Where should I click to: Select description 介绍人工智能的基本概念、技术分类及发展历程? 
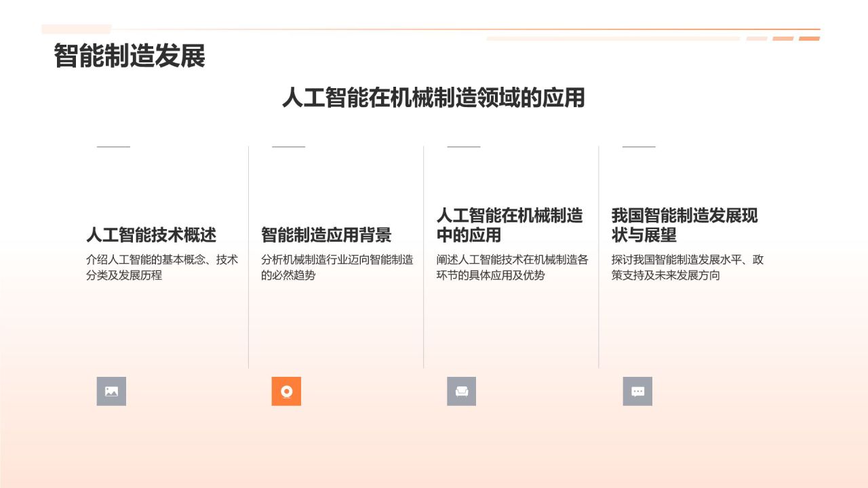[x=162, y=267]
